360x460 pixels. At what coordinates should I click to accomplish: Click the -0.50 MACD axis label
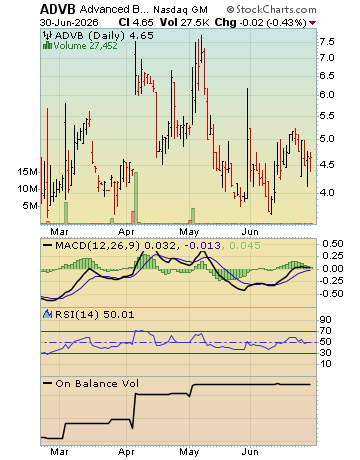[331, 294]
